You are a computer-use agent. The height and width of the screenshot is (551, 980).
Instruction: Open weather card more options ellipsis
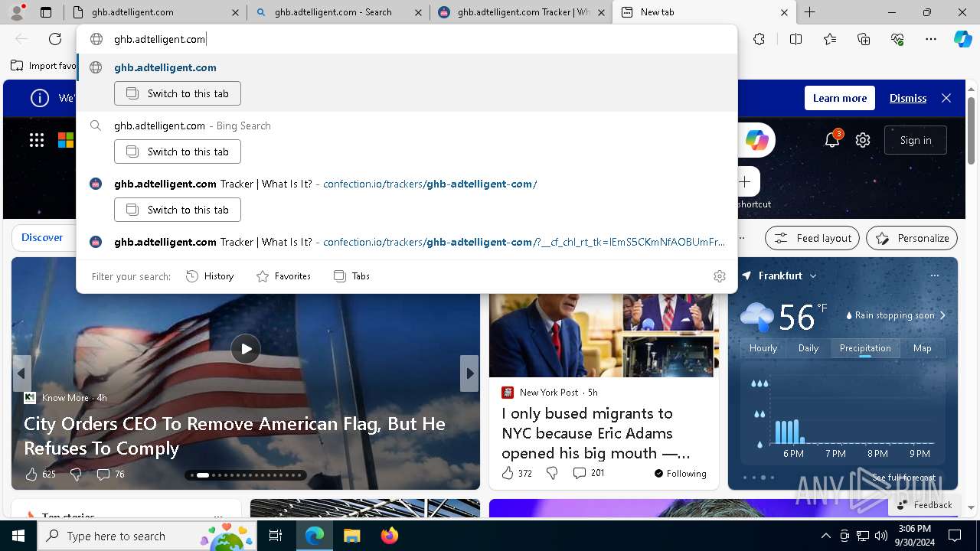(x=934, y=275)
